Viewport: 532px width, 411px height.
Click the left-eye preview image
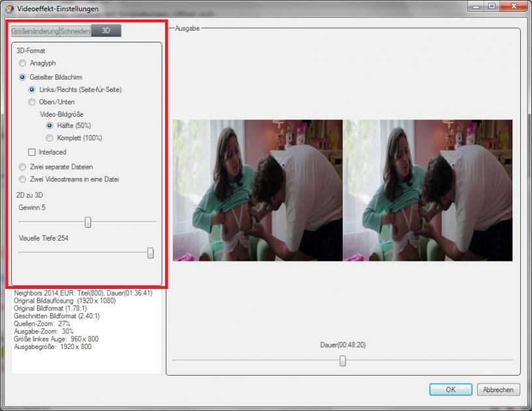tap(258, 190)
